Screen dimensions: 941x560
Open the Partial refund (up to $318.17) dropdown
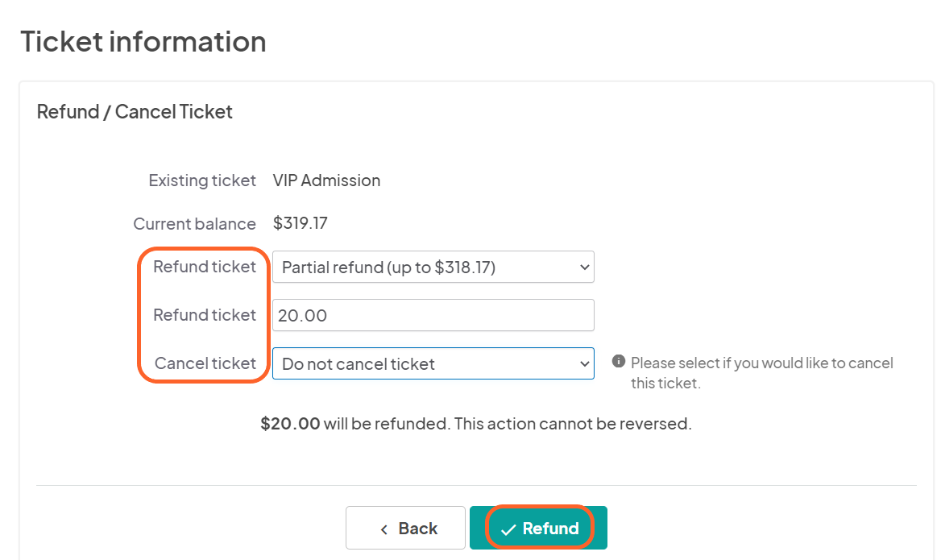[433, 267]
